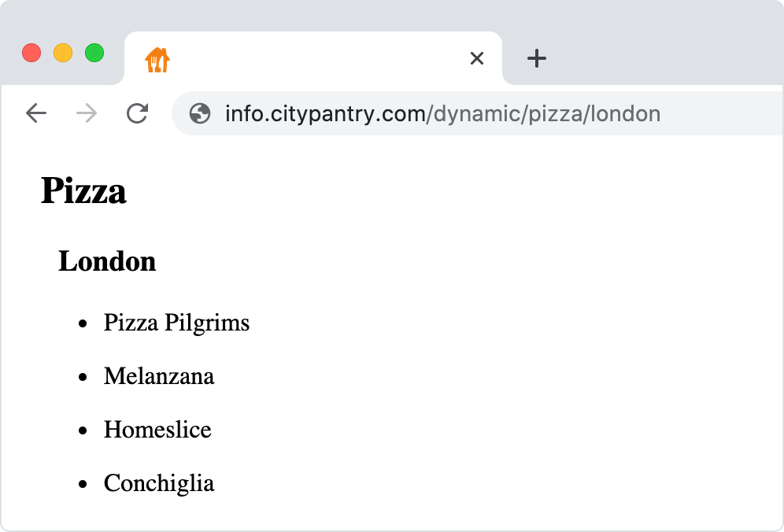Click the forward navigation arrow
The height and width of the screenshot is (532, 784).
point(87,113)
